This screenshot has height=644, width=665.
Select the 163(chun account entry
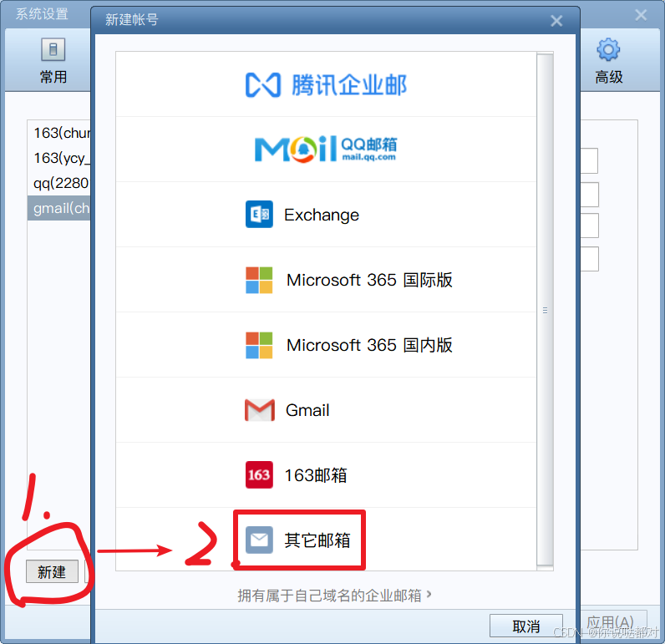point(59,133)
